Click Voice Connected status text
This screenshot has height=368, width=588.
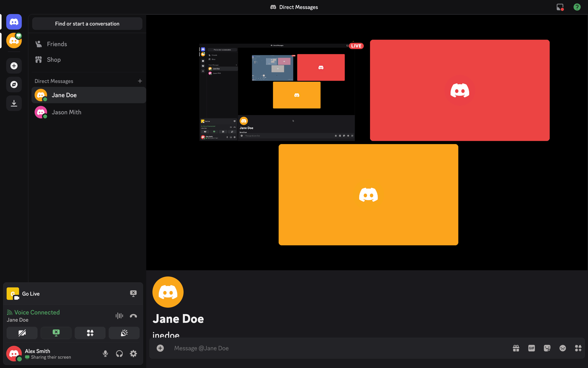click(37, 312)
